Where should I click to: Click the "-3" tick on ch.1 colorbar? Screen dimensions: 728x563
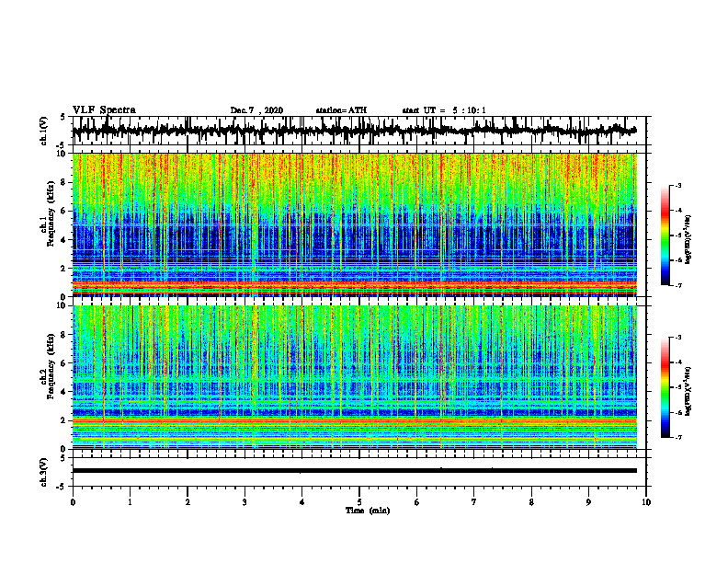tap(678, 185)
